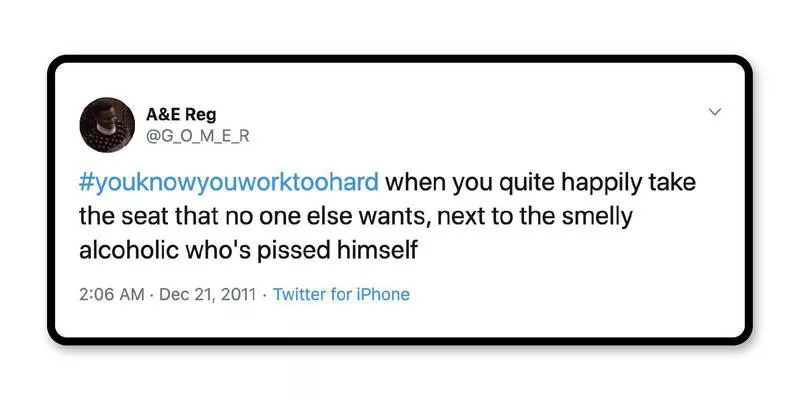
Task: Click empty space right of "pissed himself"
Action: (x=560, y=250)
